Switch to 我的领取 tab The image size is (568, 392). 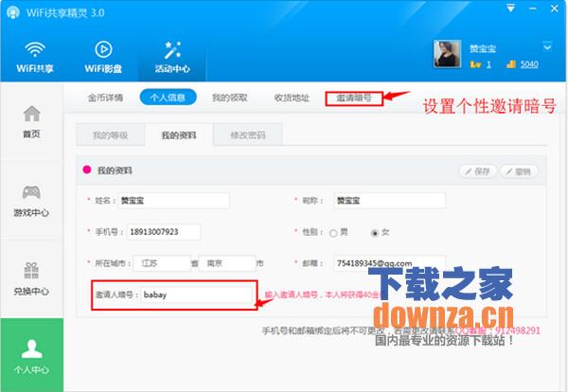[230, 98]
